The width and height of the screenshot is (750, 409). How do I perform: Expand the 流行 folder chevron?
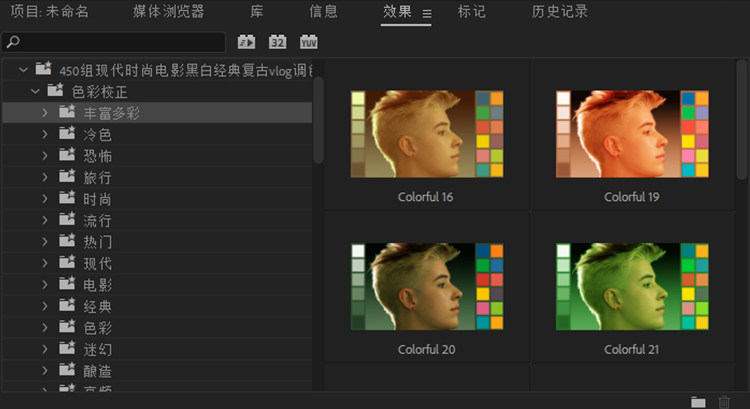(44, 221)
